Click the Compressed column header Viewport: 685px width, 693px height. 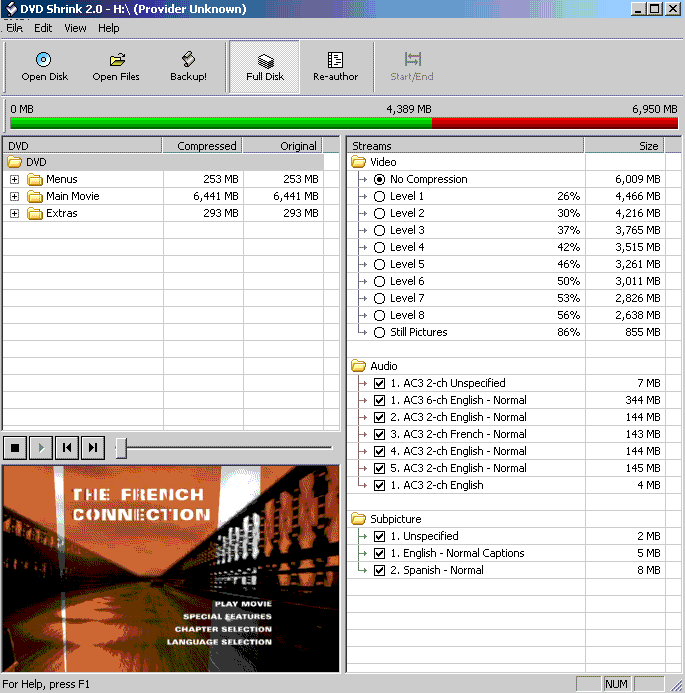[x=202, y=146]
